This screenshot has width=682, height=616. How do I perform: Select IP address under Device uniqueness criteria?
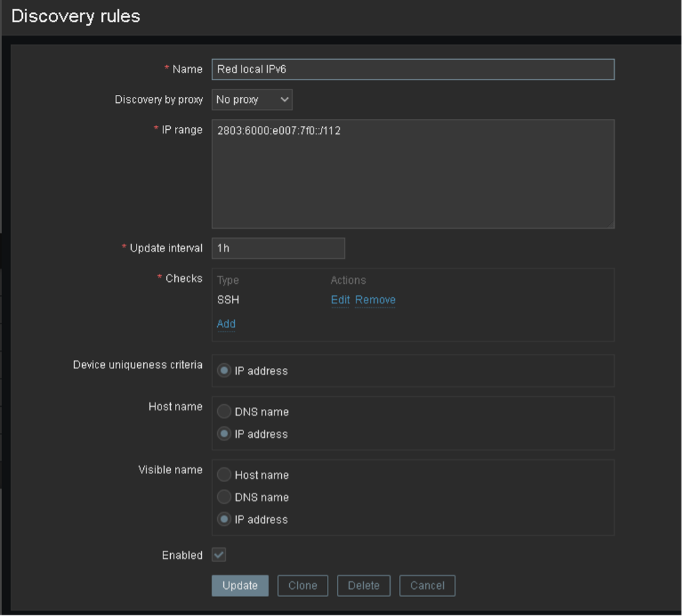tap(225, 371)
